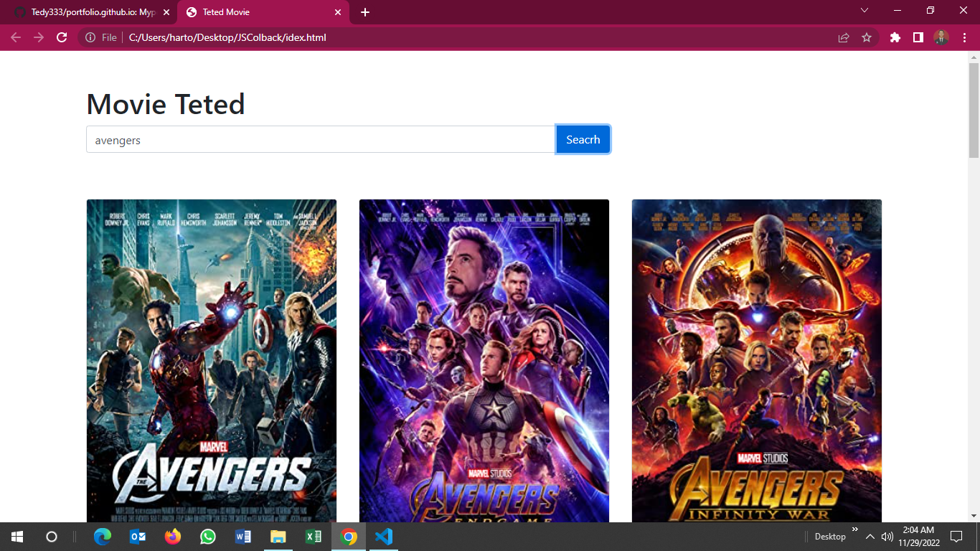Open Chrome three-dot menu
Screen dimensions: 980x551
(x=963, y=37)
